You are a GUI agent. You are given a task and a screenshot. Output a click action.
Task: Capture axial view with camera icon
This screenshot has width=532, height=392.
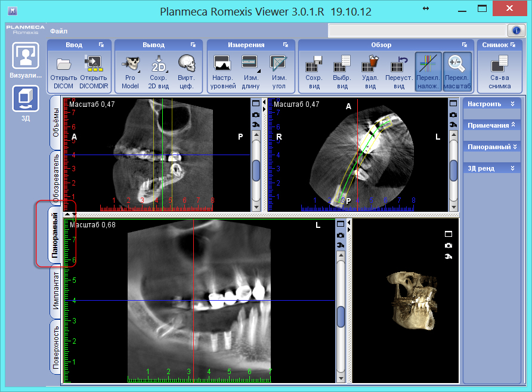point(453,115)
